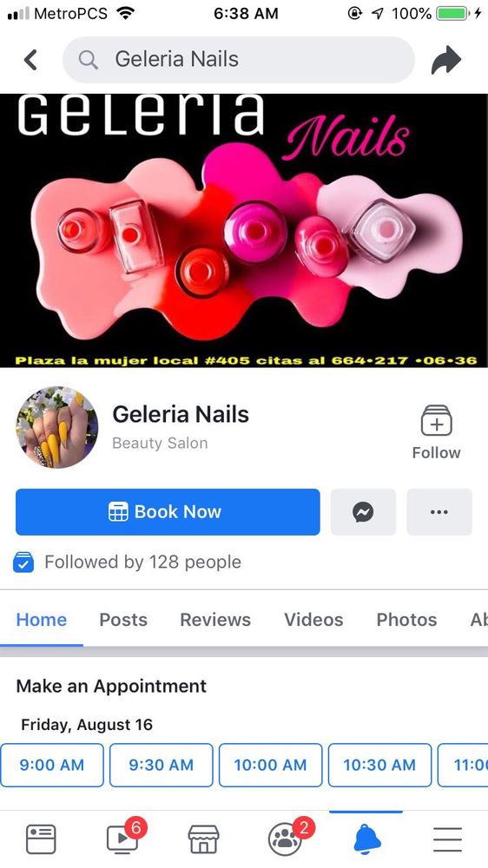Select the 10:30 AM appointment slot
The height and width of the screenshot is (868, 488).
[379, 765]
